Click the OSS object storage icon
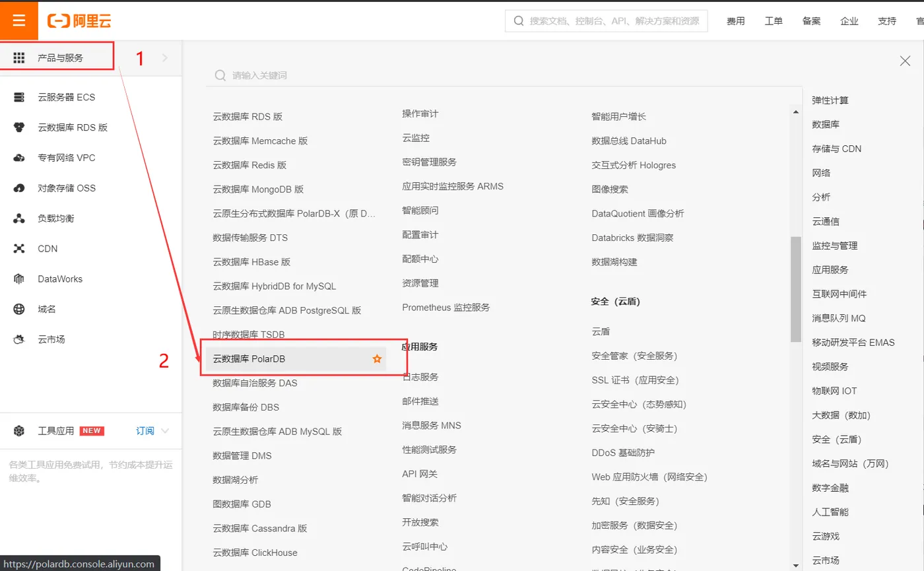 [19, 189]
